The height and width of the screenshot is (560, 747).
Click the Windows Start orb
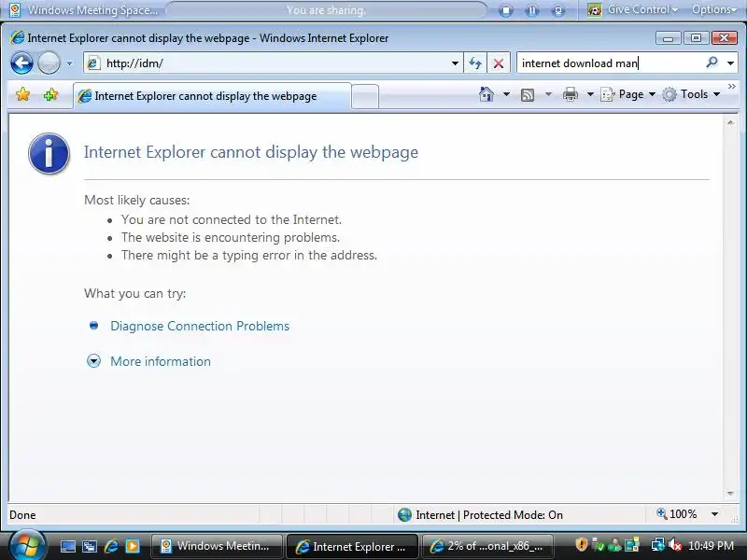coord(26,546)
